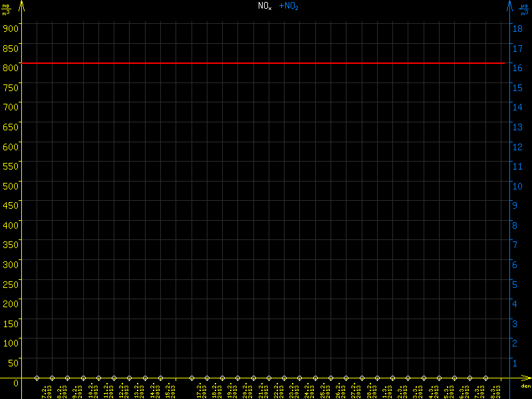Select the 7.2.2013 date label
Screen dimensions: 532x399
click(46, 391)
